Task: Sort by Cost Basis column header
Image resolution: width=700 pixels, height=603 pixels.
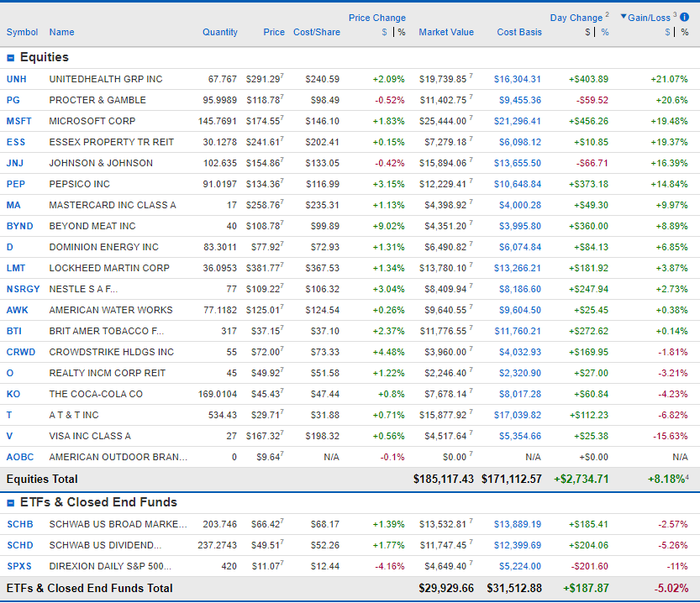Action: click(519, 32)
